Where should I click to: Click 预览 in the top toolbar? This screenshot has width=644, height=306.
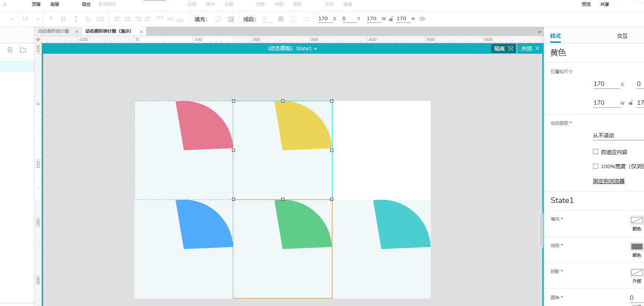point(586,4)
